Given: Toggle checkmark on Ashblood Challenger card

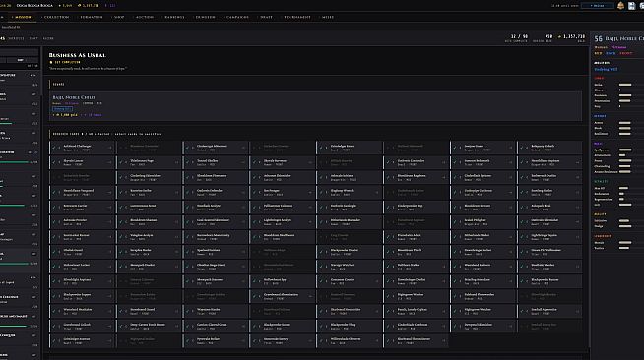Looking at the screenshot, I should point(54,148).
